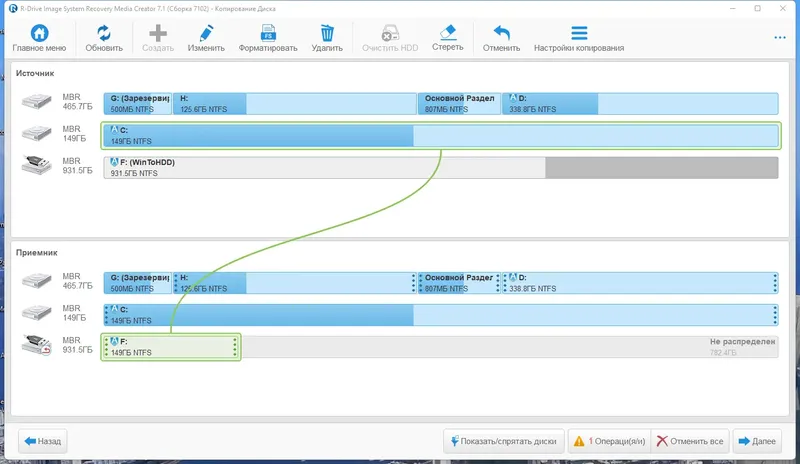
Task: Click the Очистить HDD tool
Action: pyautogui.click(x=390, y=38)
